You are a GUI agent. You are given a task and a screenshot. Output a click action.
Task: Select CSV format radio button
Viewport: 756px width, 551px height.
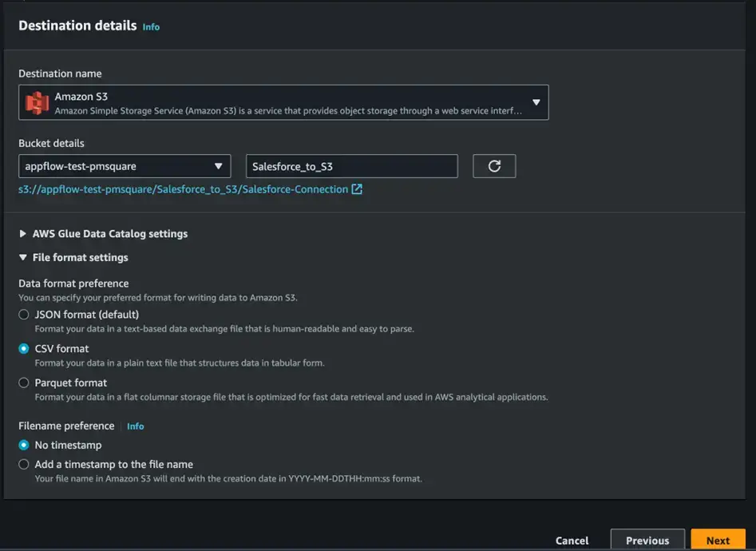pos(24,348)
